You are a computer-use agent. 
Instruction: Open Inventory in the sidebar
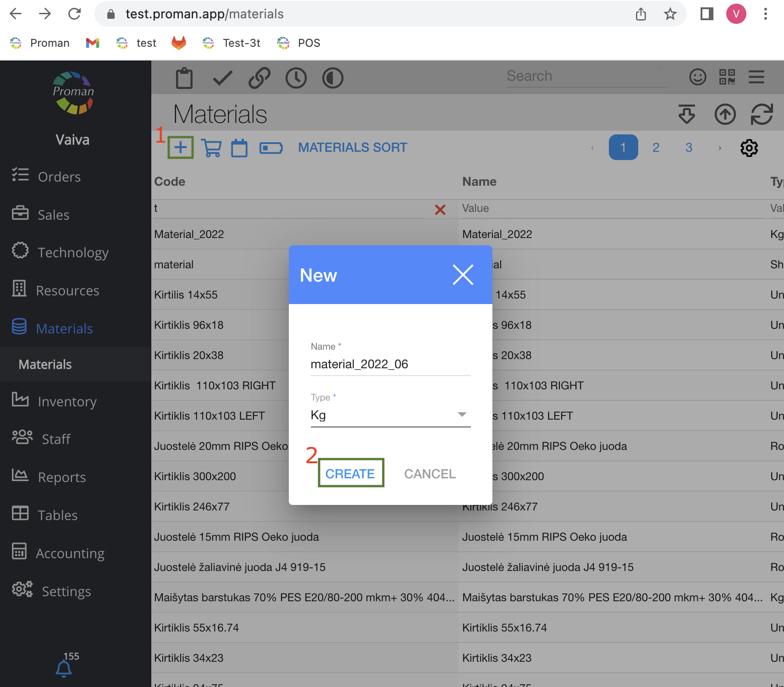(x=67, y=401)
